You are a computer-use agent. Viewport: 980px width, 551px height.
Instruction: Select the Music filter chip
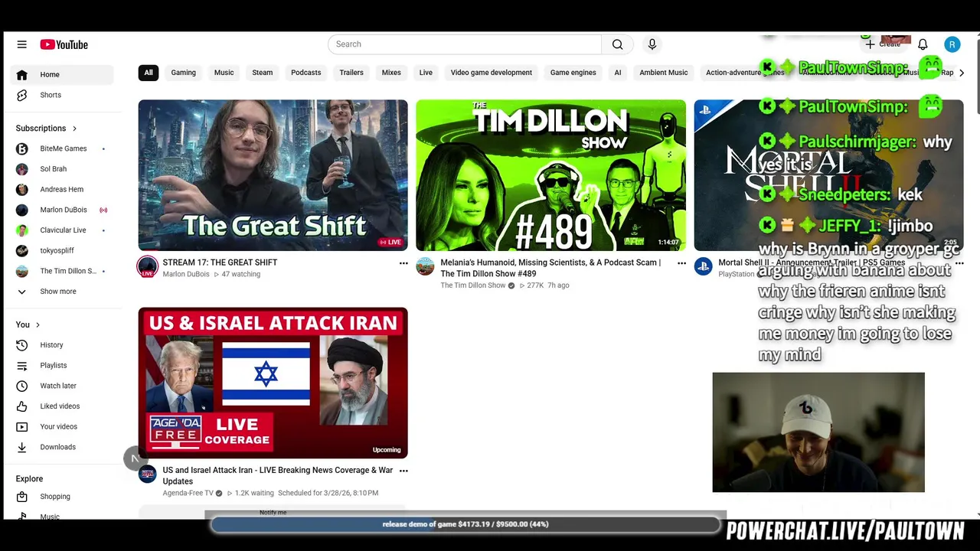coord(224,73)
